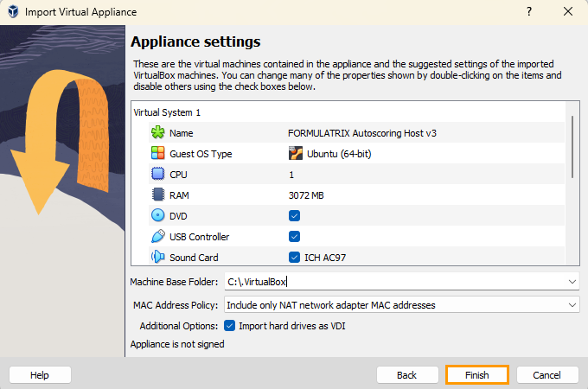Click the Guest OS Type colored squares icon

pos(158,153)
